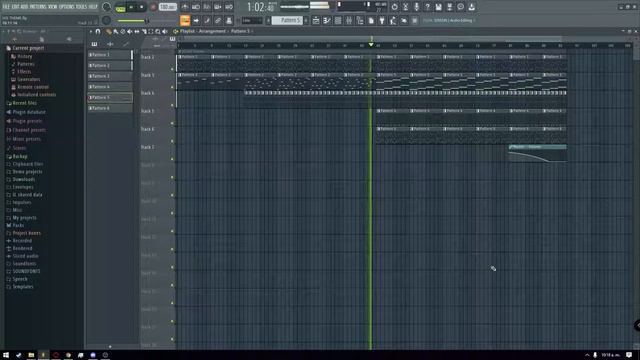Select the playlist delete tool
640x360 pixels.
(x=122, y=31)
